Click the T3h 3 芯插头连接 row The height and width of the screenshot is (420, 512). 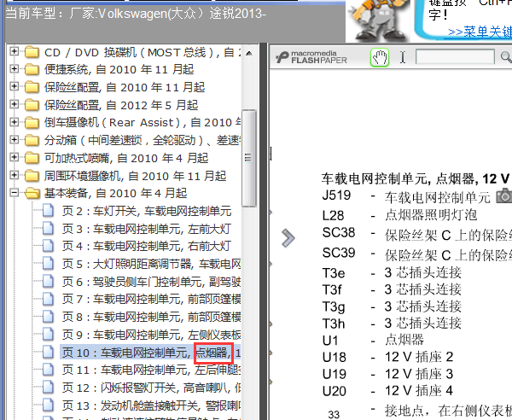pyautogui.click(x=392, y=324)
